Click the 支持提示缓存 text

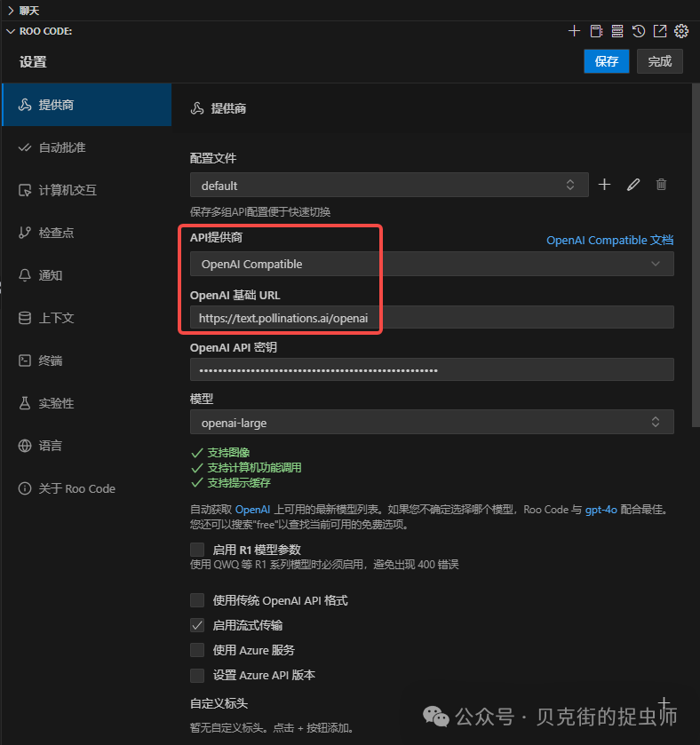coord(239,483)
